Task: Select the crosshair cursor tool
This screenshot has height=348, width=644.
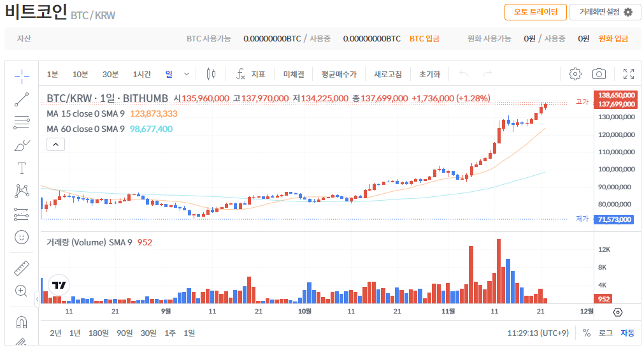Action: [22, 76]
